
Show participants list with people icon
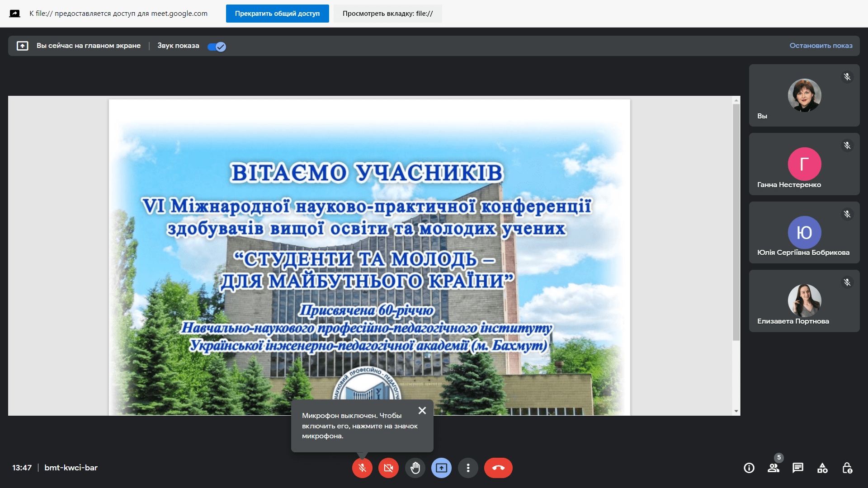tap(774, 468)
